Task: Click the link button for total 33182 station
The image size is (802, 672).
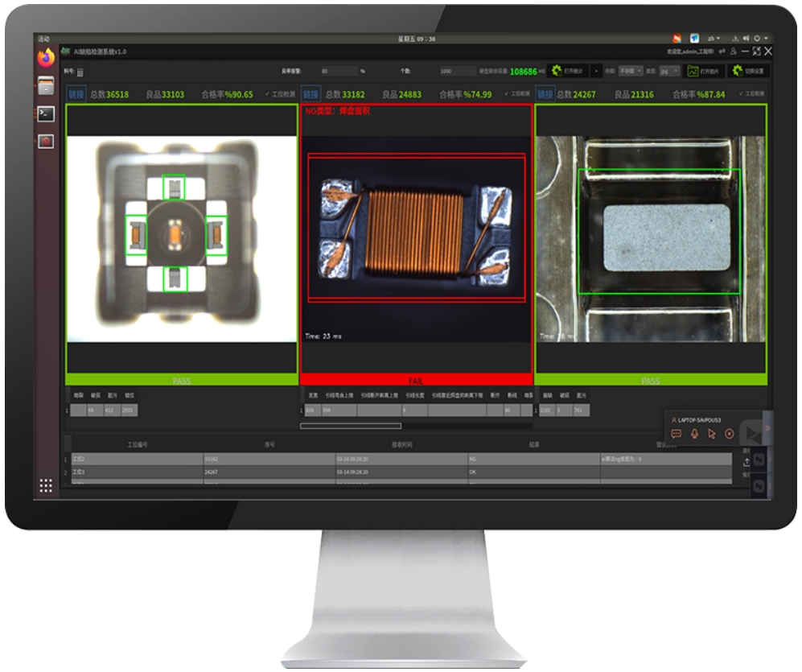Action: (x=311, y=94)
